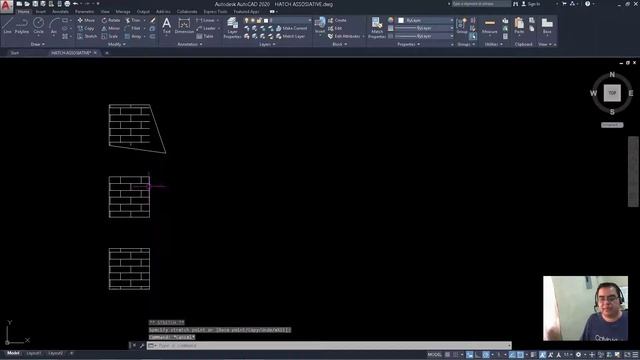The image size is (640, 360).
Task: Open the Parametric ribbon tab
Action: click(84, 12)
